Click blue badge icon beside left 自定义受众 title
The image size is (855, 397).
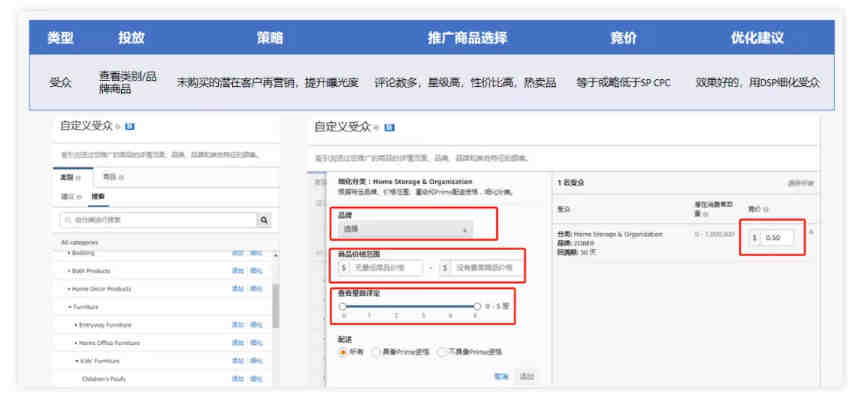pyautogui.click(x=130, y=127)
